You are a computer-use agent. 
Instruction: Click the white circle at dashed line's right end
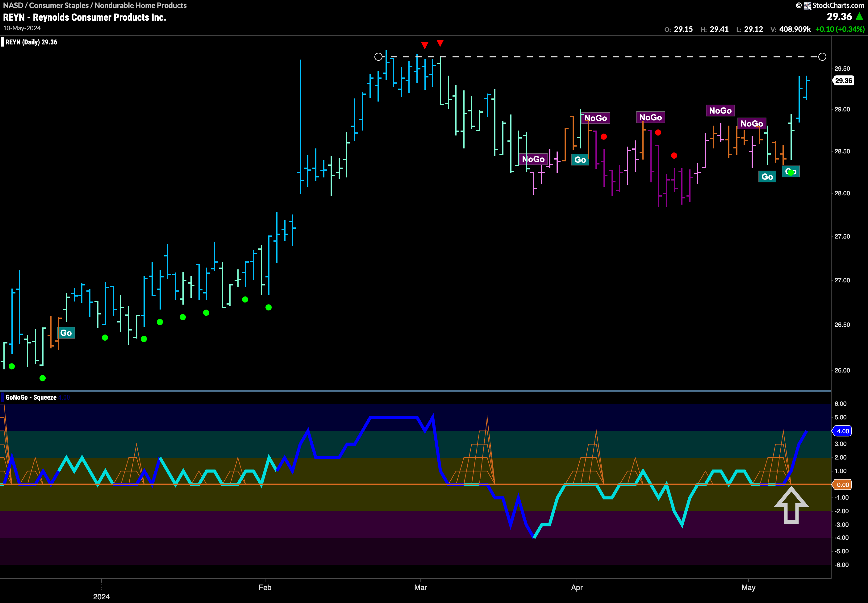coord(822,57)
